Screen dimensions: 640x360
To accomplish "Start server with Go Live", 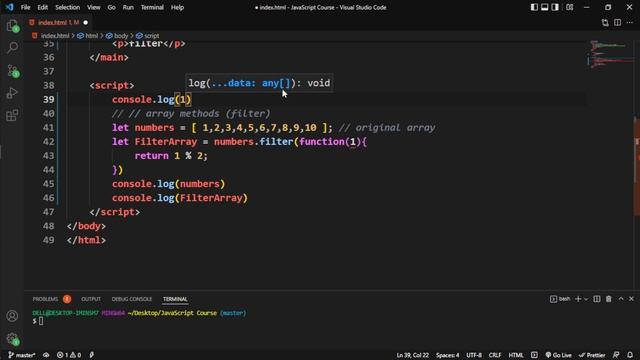I will click(558, 355).
